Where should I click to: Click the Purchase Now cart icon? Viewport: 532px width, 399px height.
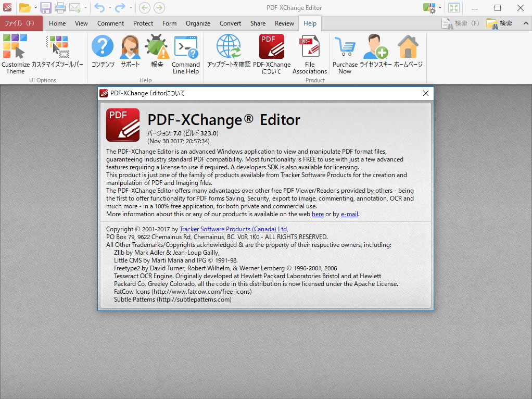click(x=345, y=54)
